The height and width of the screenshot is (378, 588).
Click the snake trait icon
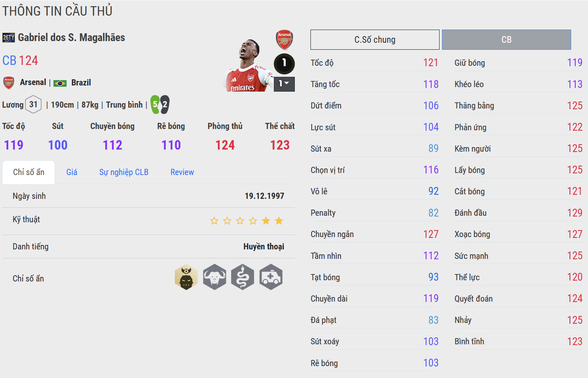point(243,277)
